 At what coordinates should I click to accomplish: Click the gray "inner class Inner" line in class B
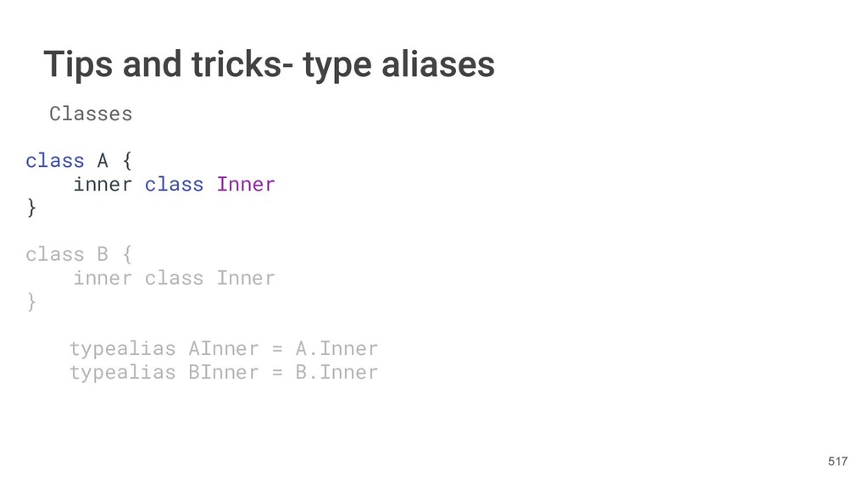(x=174, y=278)
